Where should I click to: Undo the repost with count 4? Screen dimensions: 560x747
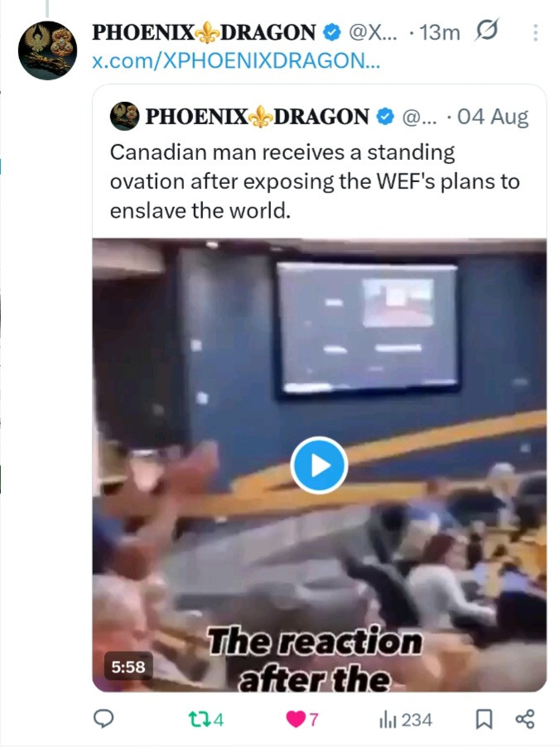206,720
